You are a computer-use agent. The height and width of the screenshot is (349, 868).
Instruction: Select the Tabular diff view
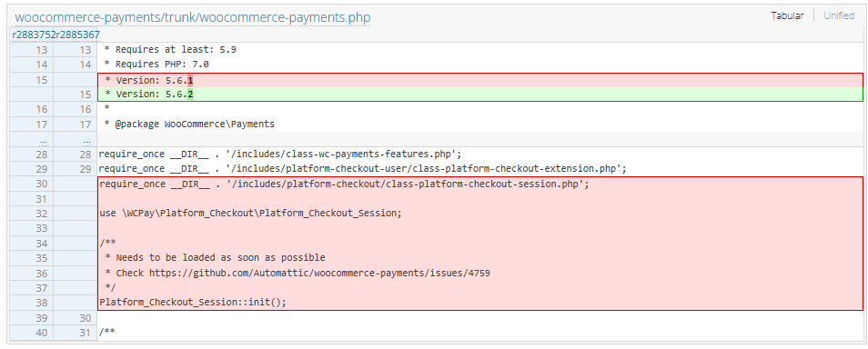787,15
